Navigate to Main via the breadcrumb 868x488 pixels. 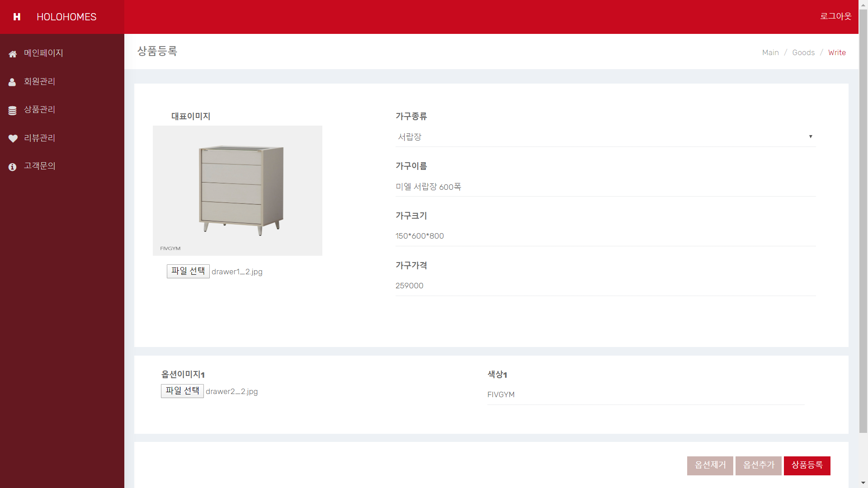[x=770, y=52]
